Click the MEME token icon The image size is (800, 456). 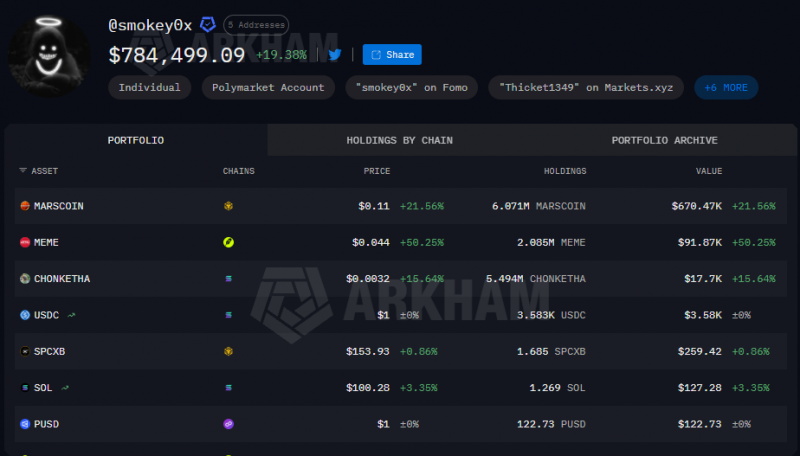(x=24, y=242)
